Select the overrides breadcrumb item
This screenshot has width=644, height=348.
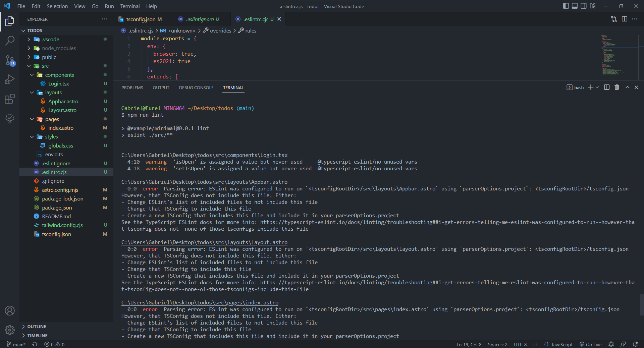[x=217, y=31]
